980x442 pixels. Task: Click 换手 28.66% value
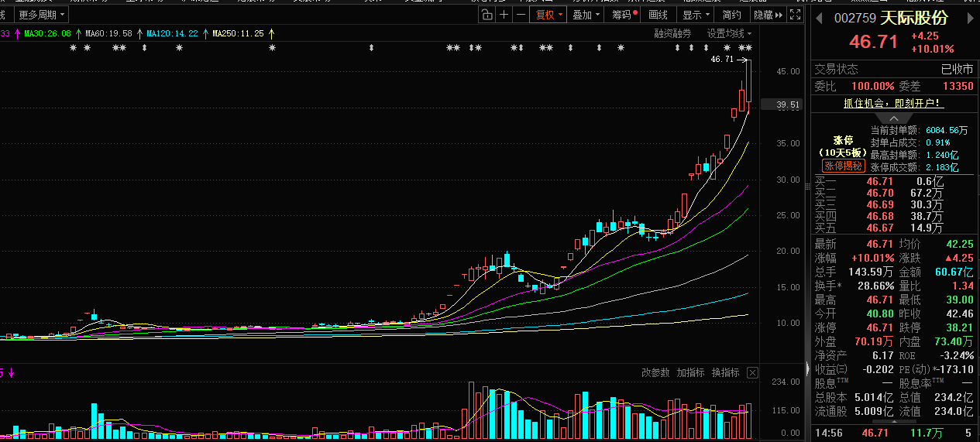point(875,286)
